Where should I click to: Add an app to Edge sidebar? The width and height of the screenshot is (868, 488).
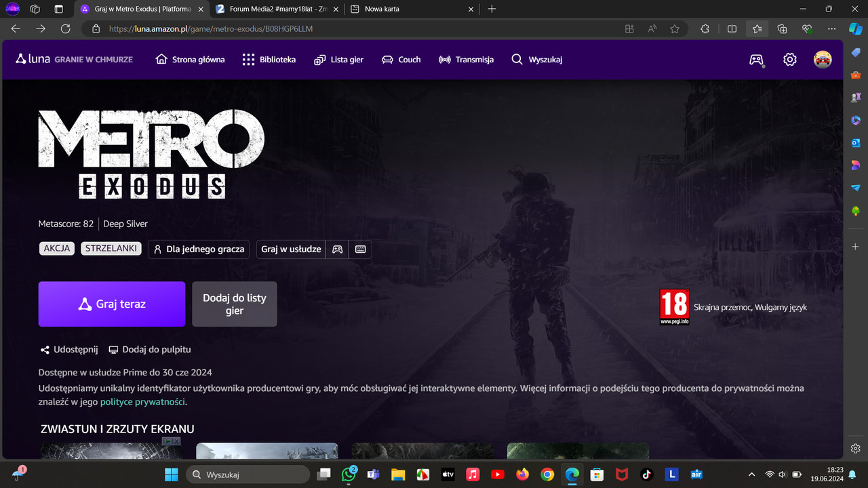(856, 247)
